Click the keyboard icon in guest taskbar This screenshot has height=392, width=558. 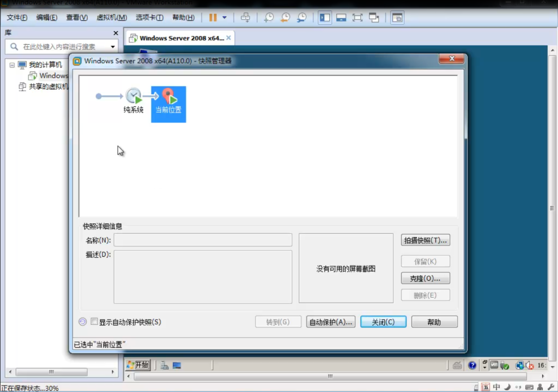click(457, 365)
